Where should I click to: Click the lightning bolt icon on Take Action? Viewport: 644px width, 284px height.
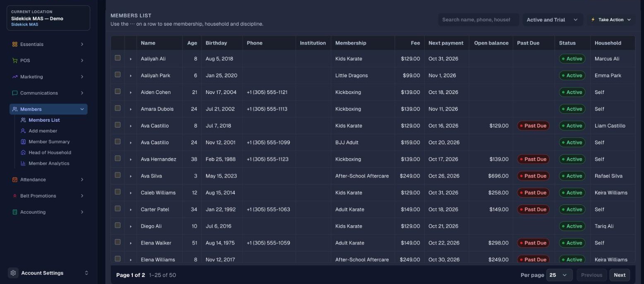pos(593,19)
